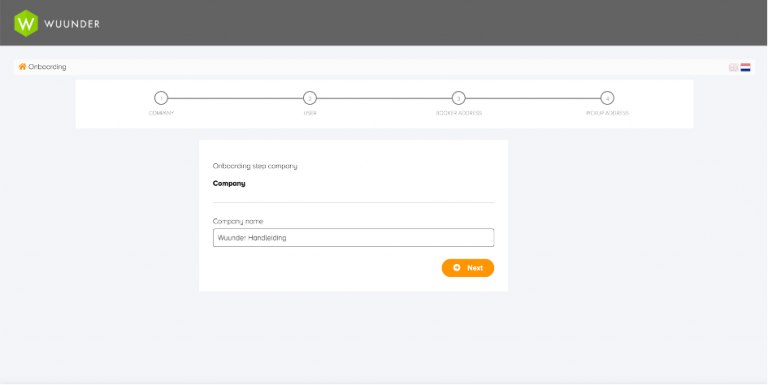768x385 pixels.
Task: Click the WUUNDER brand text in header
Action: [72, 24]
